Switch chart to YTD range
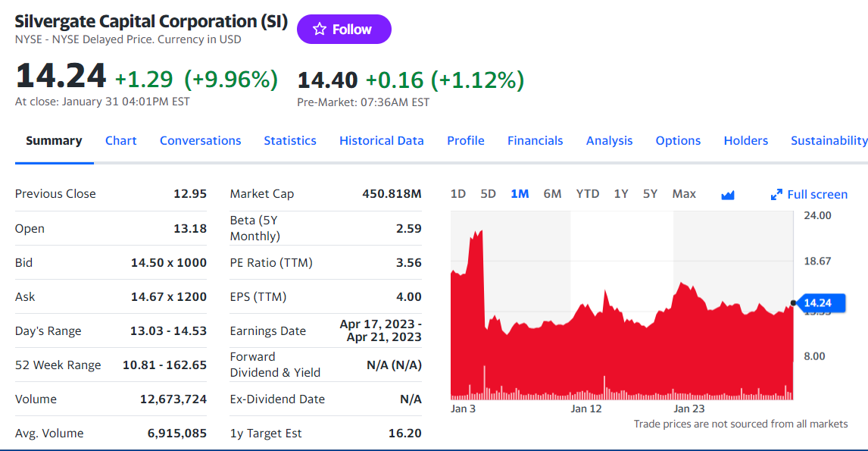This screenshot has width=868, height=451. point(587,194)
